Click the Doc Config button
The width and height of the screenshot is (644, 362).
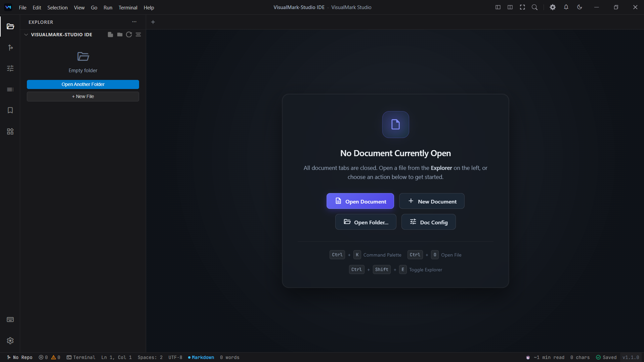point(429,222)
